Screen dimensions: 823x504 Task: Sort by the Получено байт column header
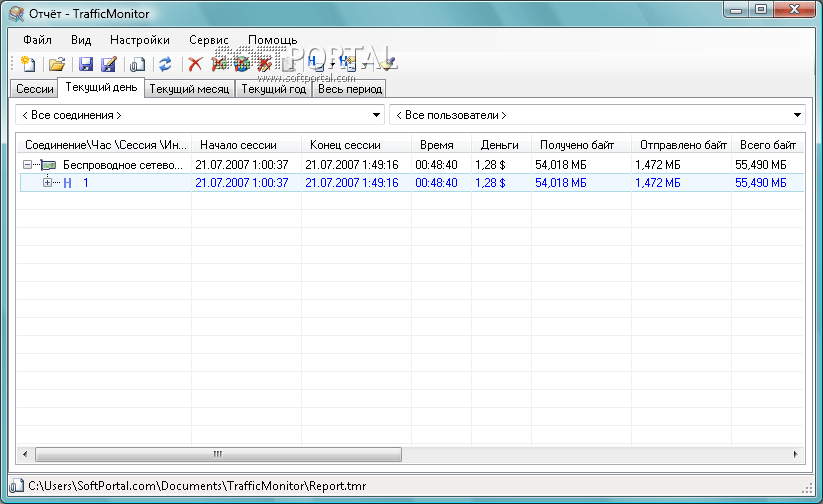(581, 145)
